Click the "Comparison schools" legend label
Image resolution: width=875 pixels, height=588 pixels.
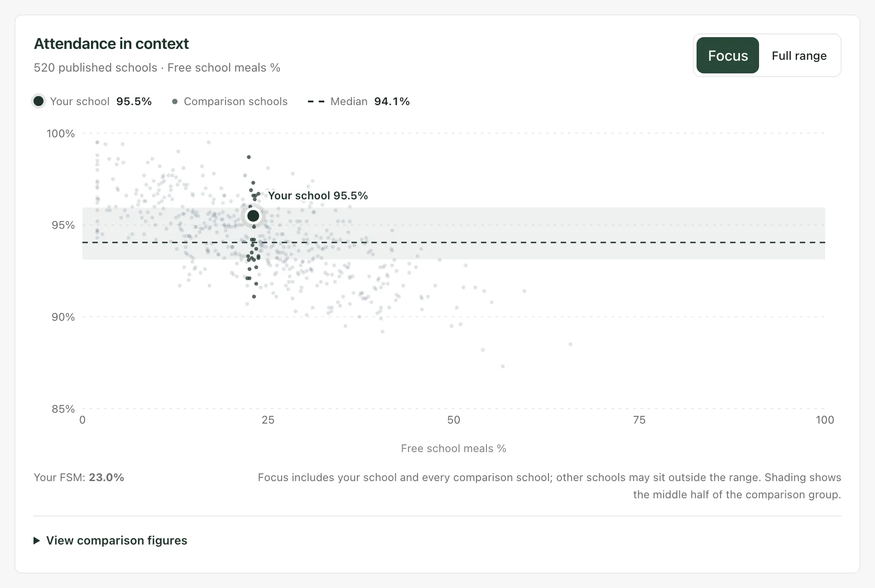click(x=236, y=101)
